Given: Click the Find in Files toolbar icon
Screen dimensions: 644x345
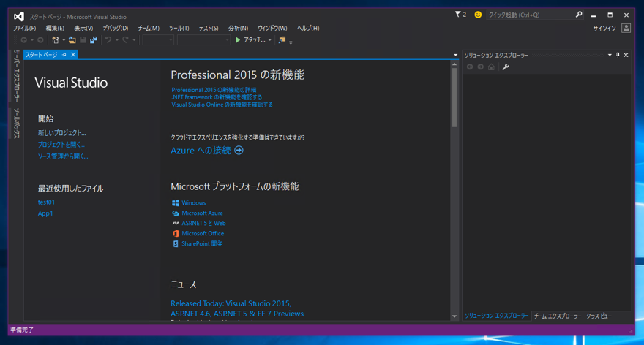Looking at the screenshot, I should (x=282, y=40).
